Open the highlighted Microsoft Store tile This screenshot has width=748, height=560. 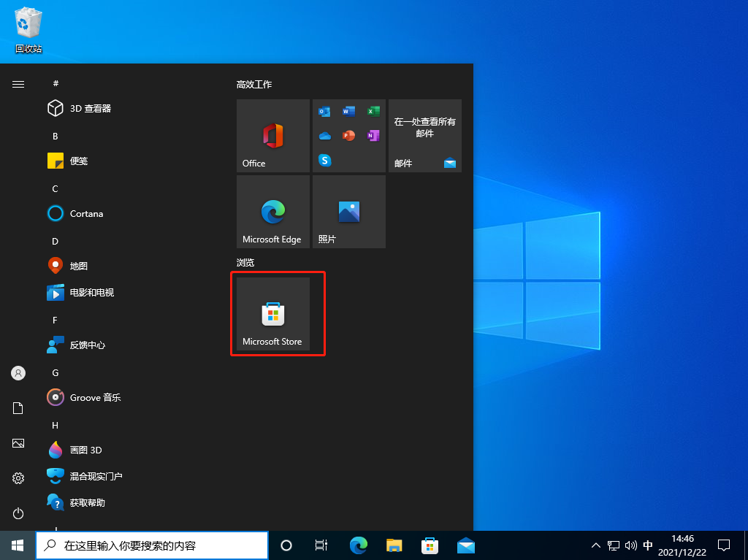click(272, 314)
